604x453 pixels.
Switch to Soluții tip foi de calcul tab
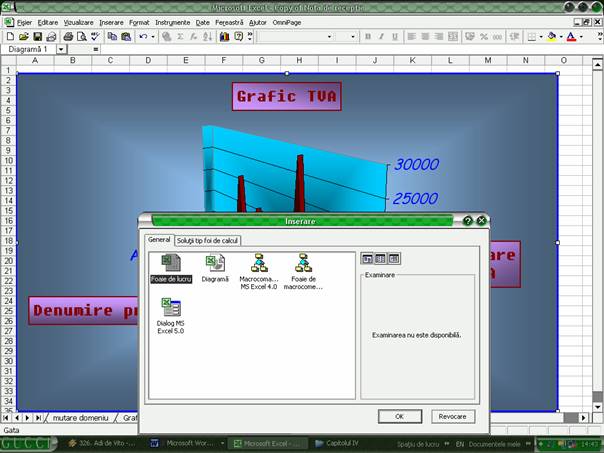pos(208,241)
